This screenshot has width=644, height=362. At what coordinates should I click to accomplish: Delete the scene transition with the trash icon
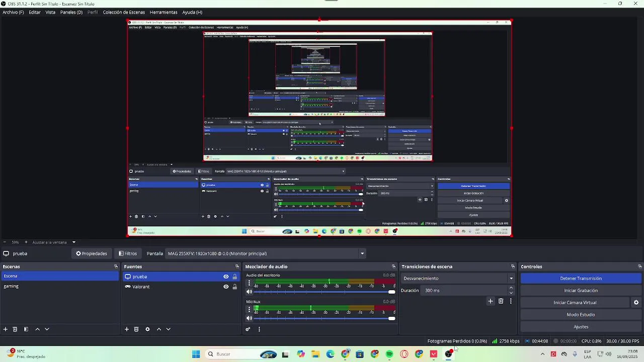(501, 301)
